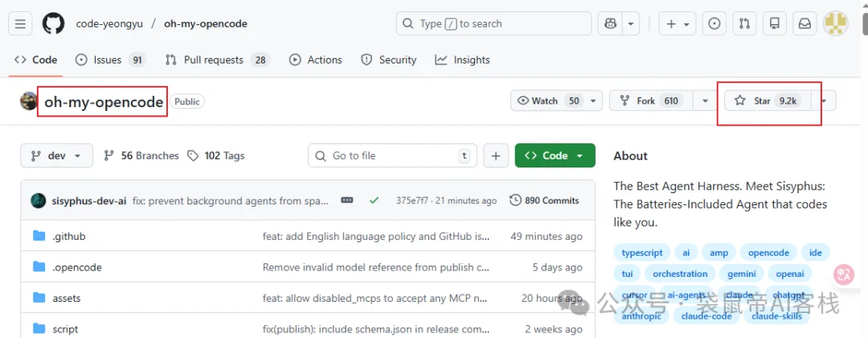Select the amp topic tag
This screenshot has height=338, width=868.
719,253
